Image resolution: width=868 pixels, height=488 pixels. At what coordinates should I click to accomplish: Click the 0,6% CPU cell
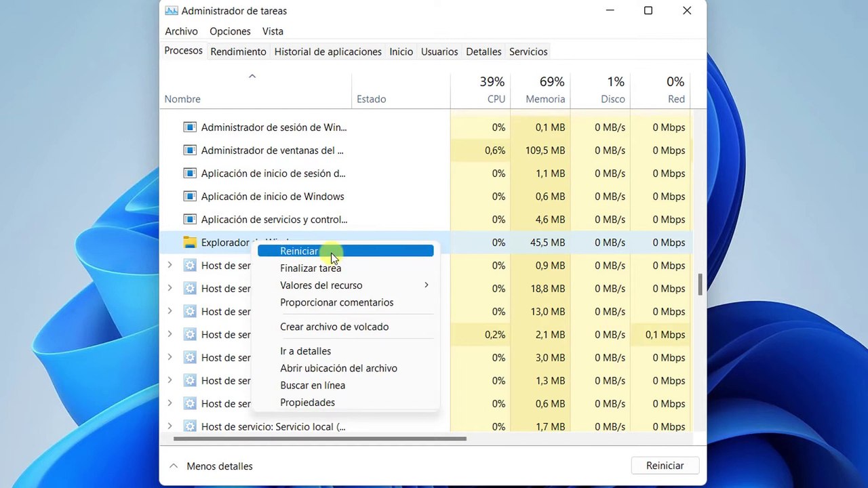480,150
